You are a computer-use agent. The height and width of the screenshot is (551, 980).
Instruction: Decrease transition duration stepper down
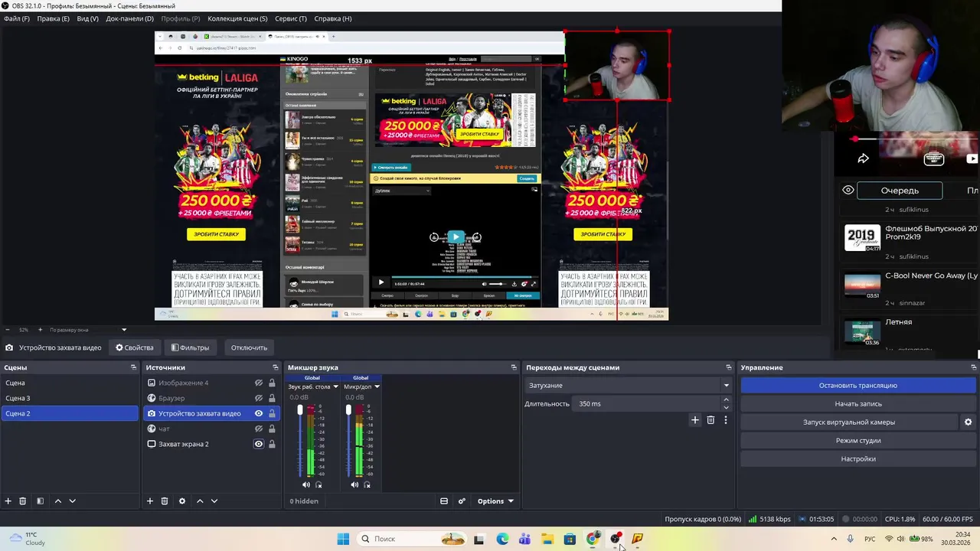pyautogui.click(x=726, y=408)
